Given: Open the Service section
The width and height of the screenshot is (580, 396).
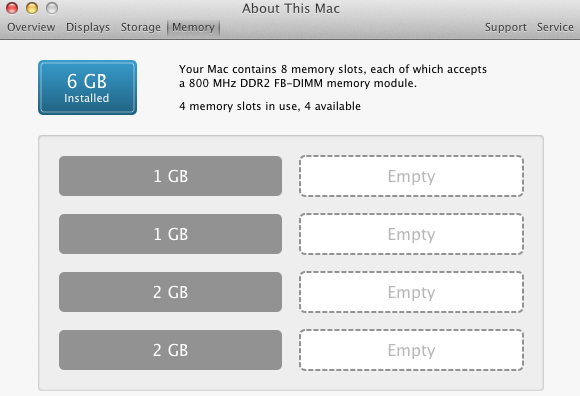Looking at the screenshot, I should pos(555,27).
